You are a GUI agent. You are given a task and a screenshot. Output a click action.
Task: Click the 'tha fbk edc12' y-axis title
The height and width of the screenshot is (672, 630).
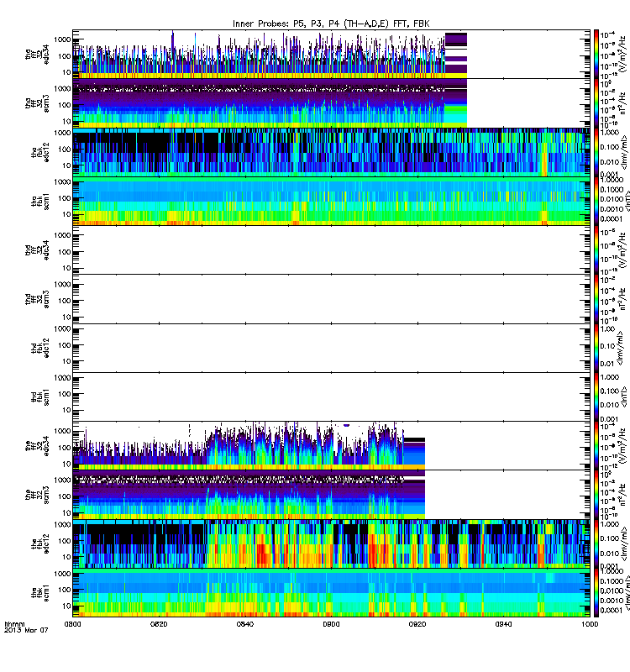pyautogui.click(x=40, y=154)
